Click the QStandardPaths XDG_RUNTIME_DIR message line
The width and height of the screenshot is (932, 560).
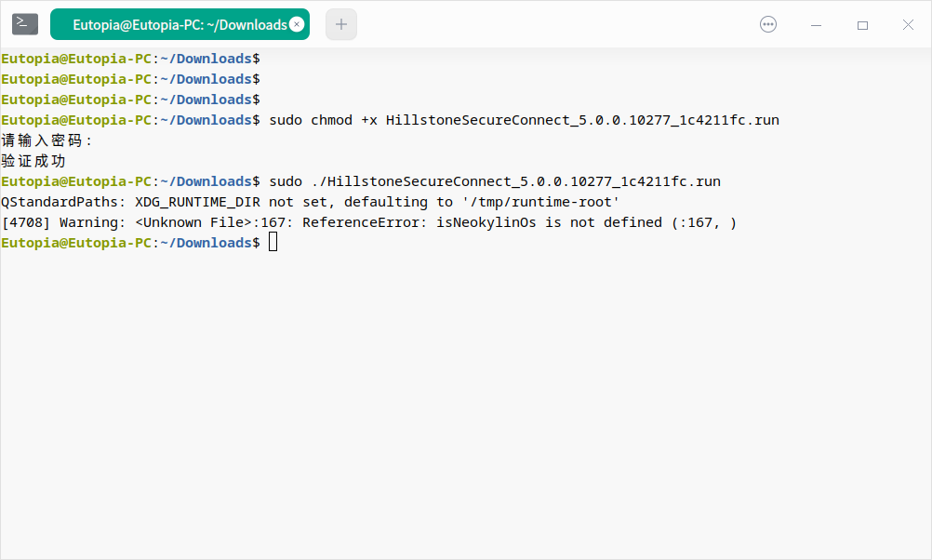tap(309, 202)
